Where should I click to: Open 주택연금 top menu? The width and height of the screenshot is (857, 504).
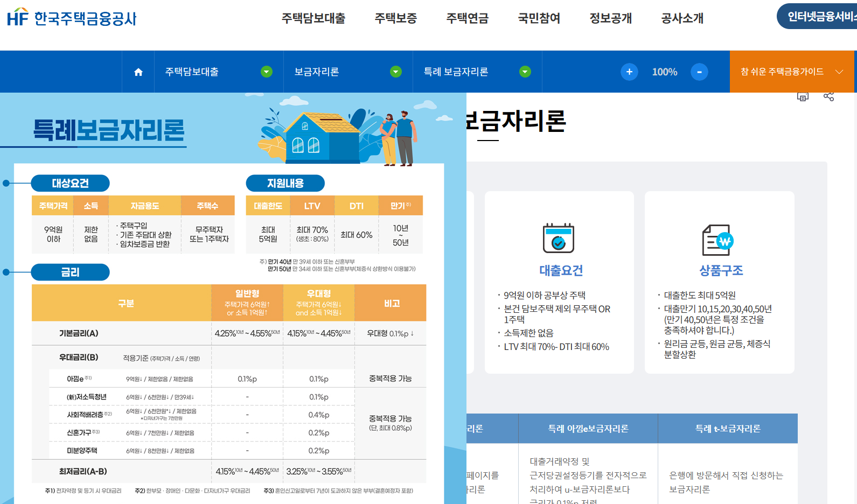pyautogui.click(x=468, y=18)
